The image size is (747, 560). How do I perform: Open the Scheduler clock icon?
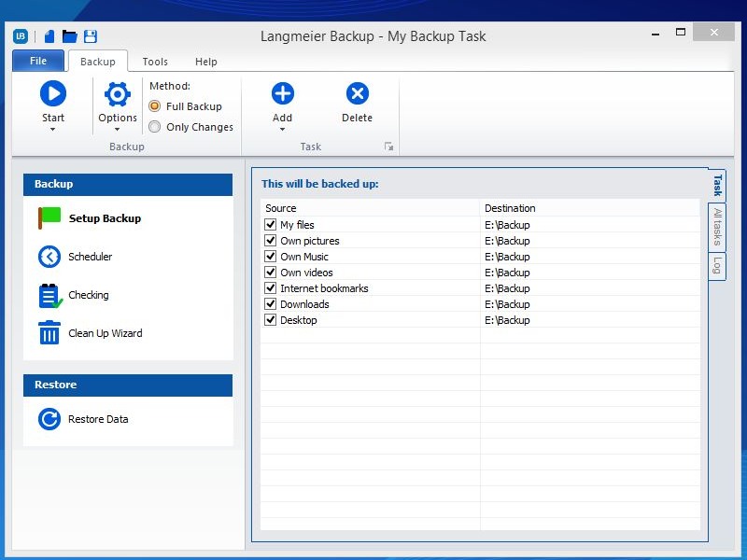(48, 256)
